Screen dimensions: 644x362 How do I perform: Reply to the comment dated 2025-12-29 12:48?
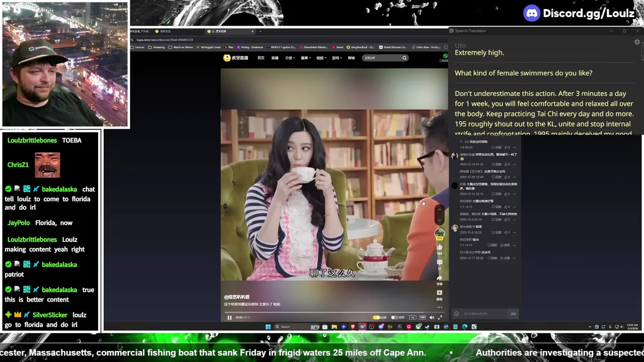(497, 177)
